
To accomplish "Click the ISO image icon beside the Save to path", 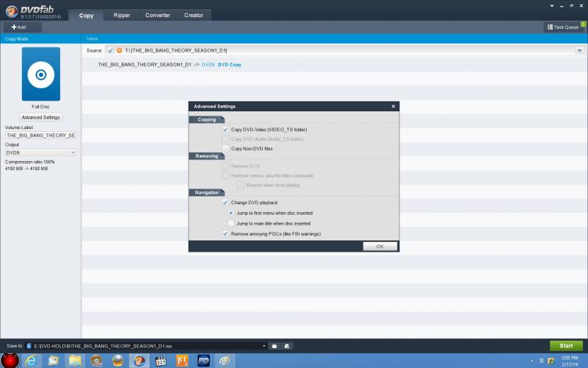I will pos(287,346).
